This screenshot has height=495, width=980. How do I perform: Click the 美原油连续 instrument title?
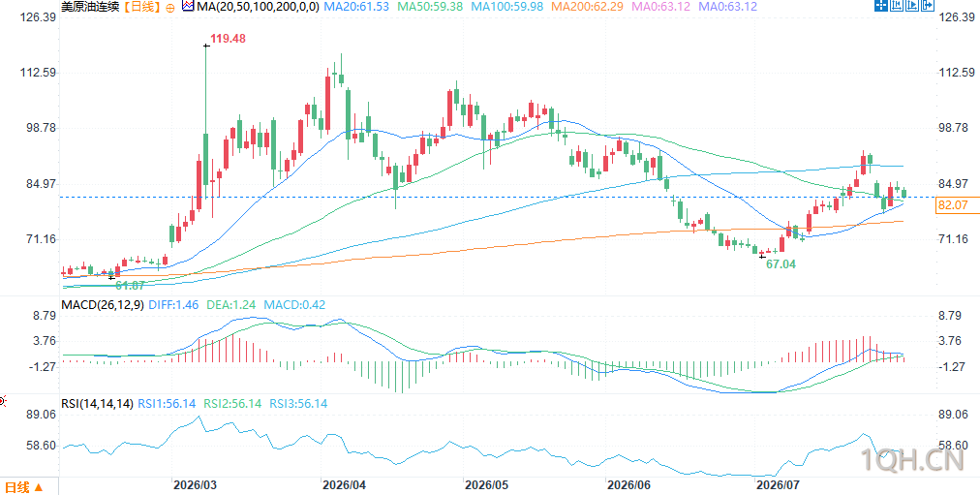pos(89,8)
